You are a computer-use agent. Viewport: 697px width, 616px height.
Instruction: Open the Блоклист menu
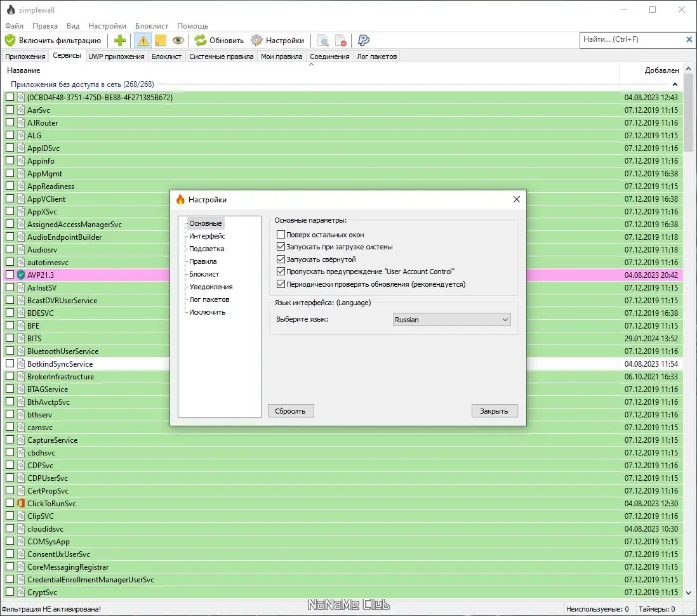152,26
